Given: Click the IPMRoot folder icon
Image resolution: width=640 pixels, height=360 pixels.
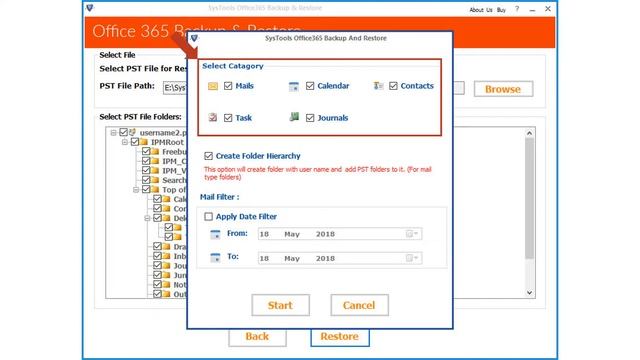Looking at the screenshot, I should tap(144, 142).
